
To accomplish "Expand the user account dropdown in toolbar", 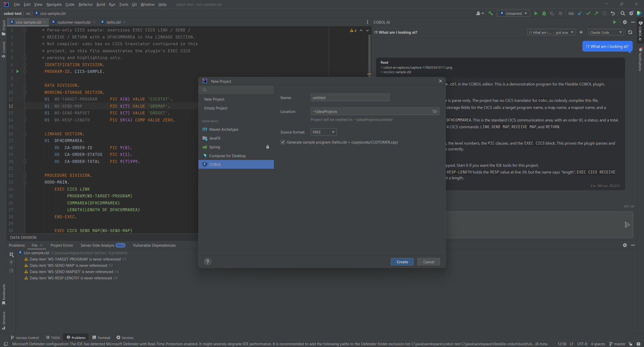I will pos(480,13).
